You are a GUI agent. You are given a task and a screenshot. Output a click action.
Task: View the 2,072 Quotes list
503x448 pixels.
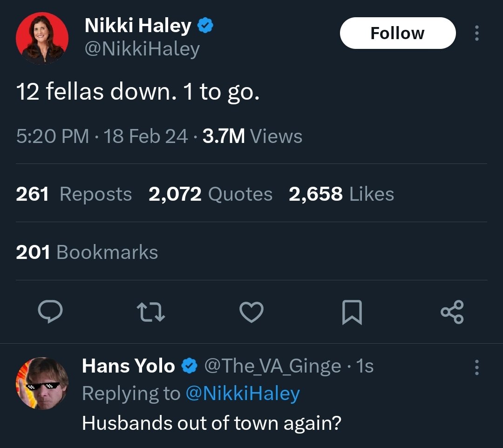[211, 194]
